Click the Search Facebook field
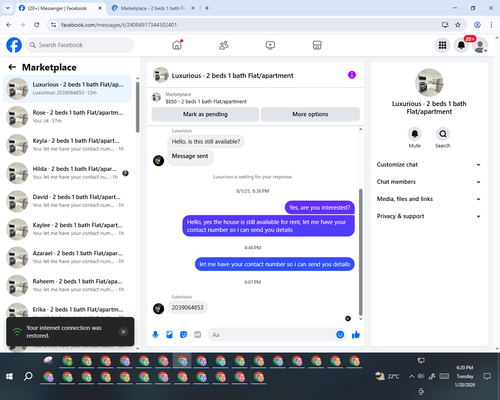Image resolution: width=500 pixels, height=400 pixels. 80,45
